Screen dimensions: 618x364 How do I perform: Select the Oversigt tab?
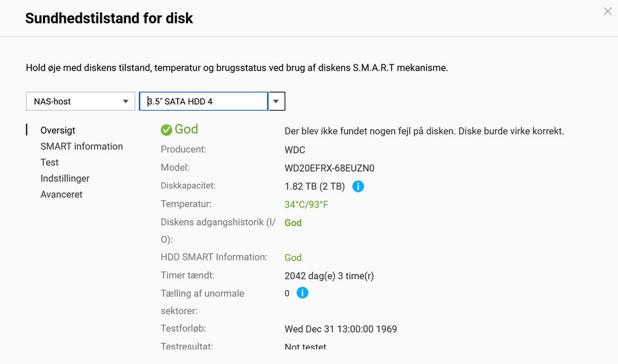(58, 131)
